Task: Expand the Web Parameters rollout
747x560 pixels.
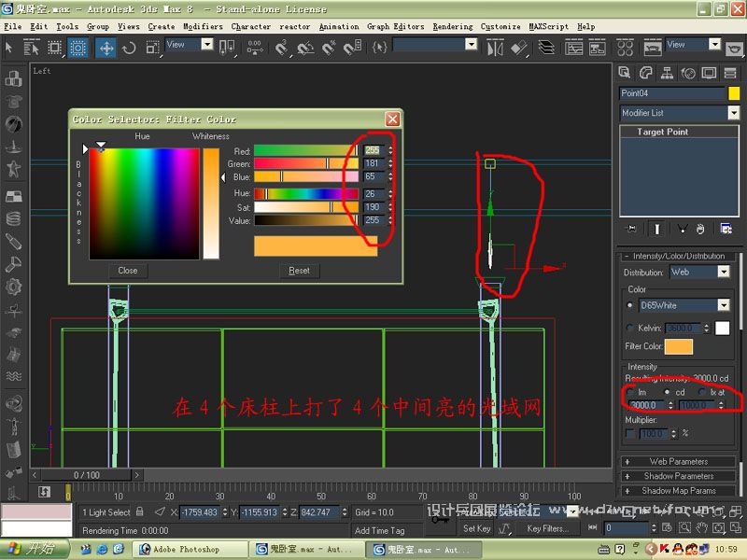Action: coord(679,461)
